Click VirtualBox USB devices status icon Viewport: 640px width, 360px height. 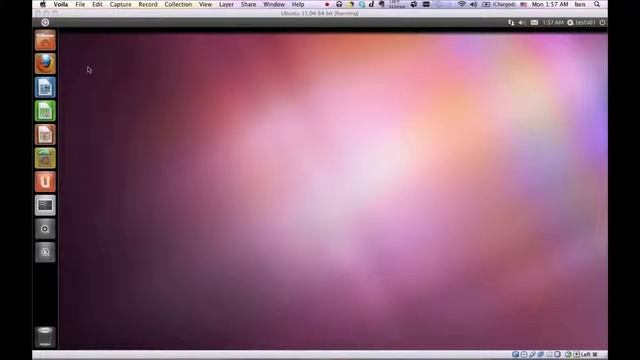(x=532, y=354)
